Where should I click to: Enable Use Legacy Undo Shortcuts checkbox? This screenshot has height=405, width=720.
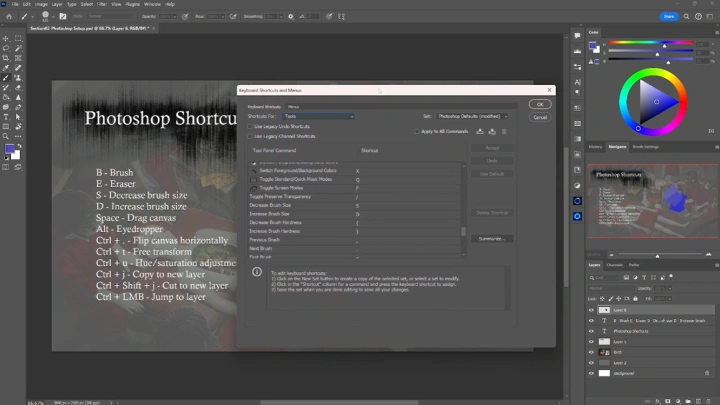click(x=250, y=127)
